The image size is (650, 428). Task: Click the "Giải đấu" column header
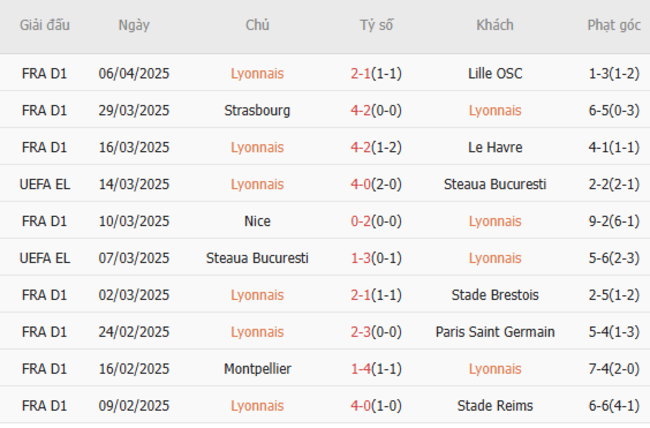(45, 25)
